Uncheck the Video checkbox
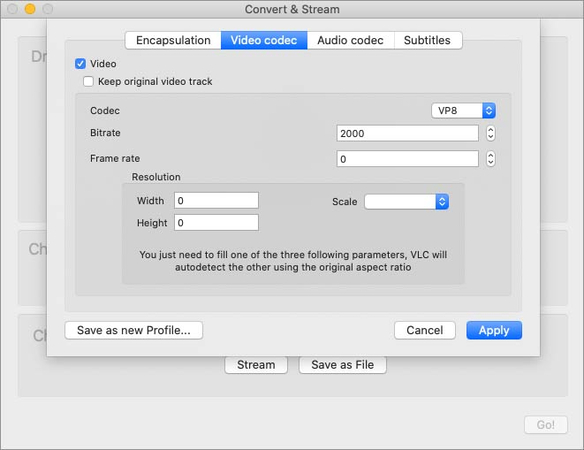Image resolution: width=584 pixels, height=450 pixels. (80, 64)
